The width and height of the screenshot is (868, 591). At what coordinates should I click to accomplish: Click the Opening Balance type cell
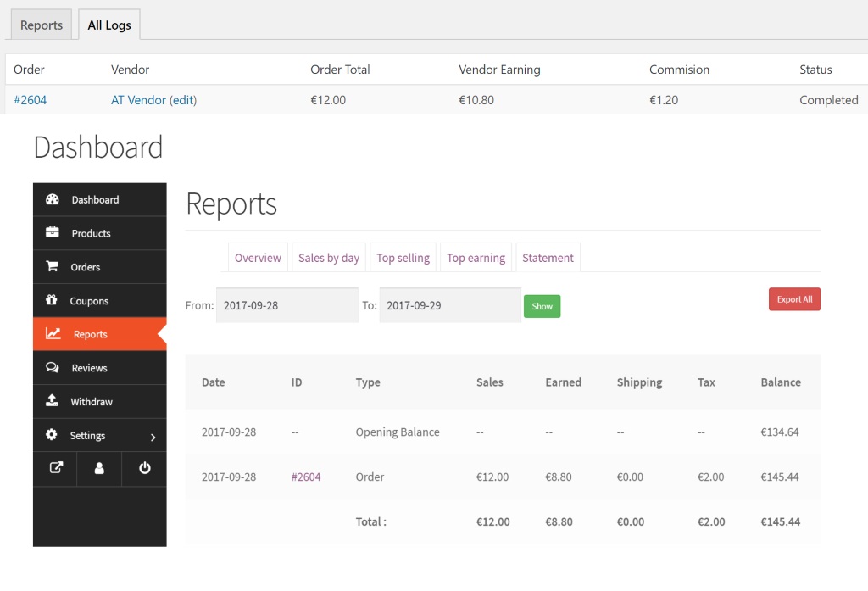click(x=398, y=432)
